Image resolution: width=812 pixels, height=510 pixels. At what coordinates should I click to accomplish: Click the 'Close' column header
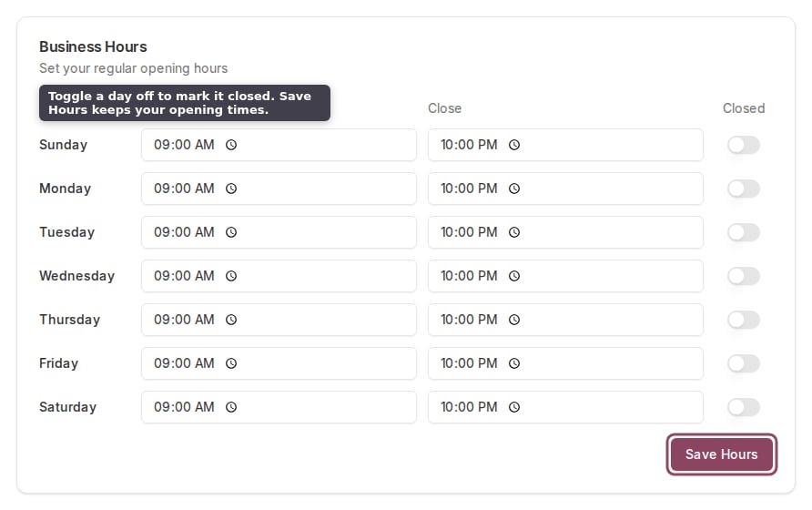(x=444, y=108)
